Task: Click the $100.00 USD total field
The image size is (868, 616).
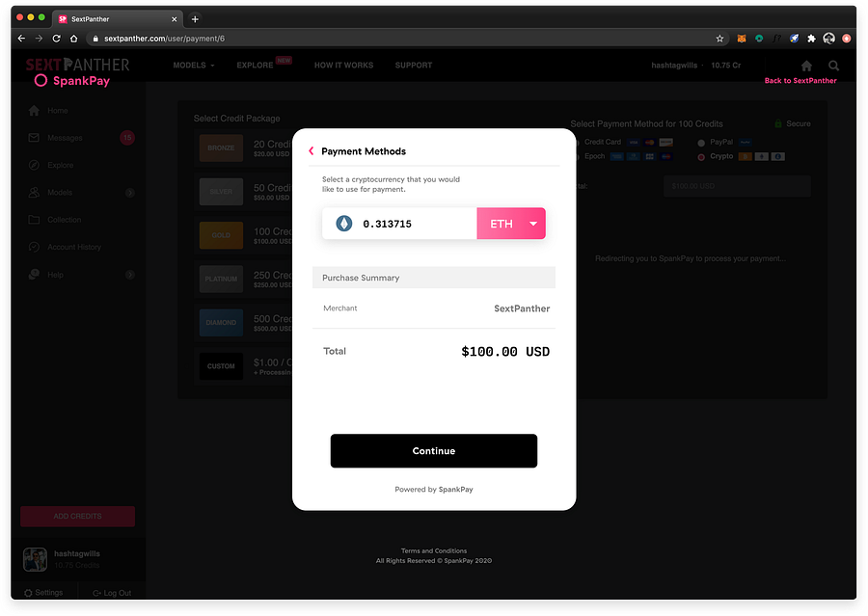Action: [737, 186]
